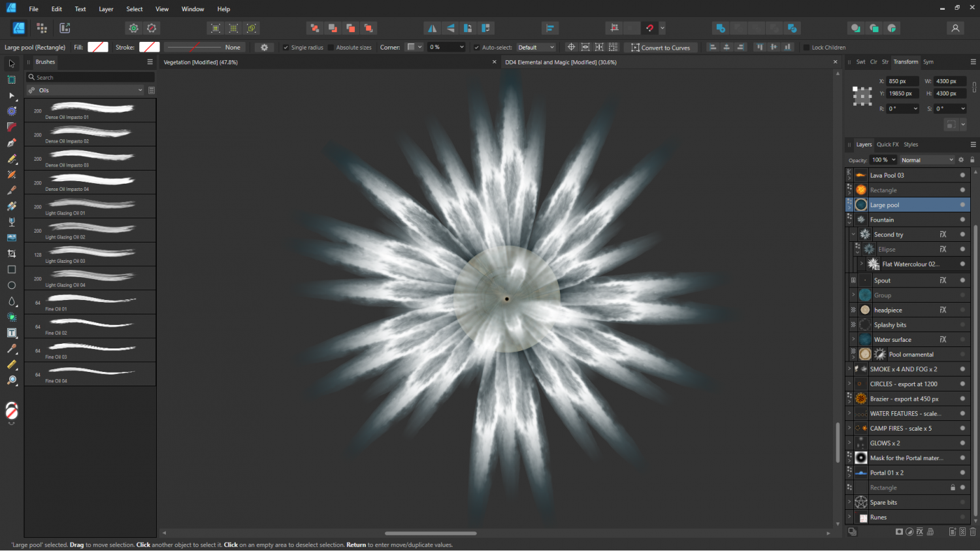
Task: Enable the Absolute sizes checkbox
Action: [331, 48]
